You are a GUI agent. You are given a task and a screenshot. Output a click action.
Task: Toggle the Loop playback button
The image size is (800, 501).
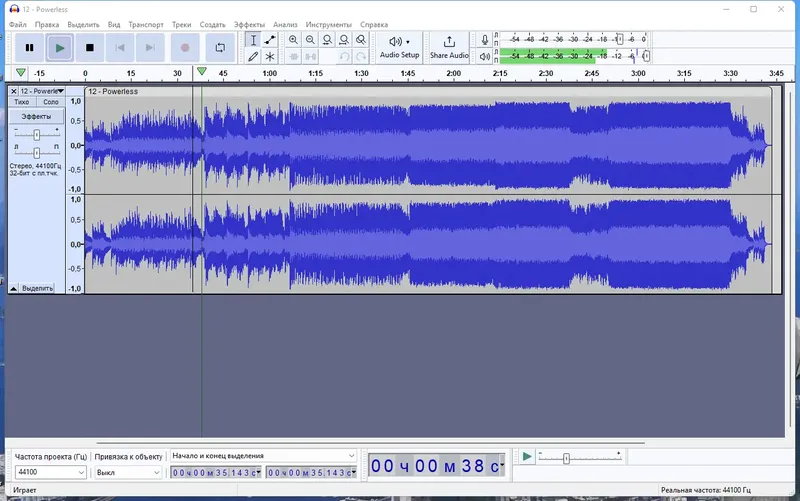[x=220, y=48]
